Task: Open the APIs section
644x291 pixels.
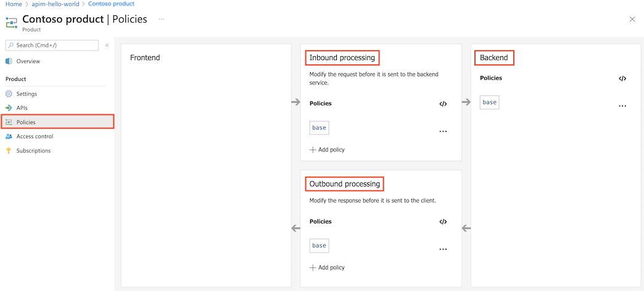Action: point(22,108)
